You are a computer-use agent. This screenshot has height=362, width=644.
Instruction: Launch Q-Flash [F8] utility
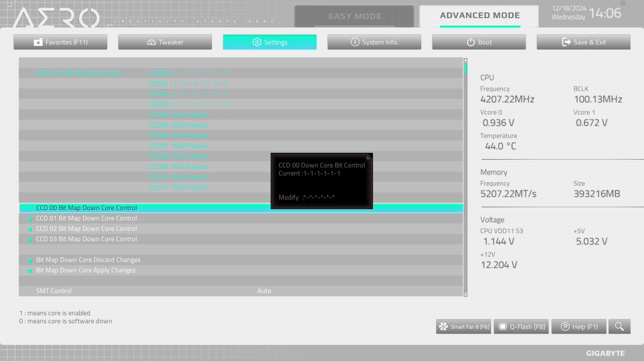521,327
